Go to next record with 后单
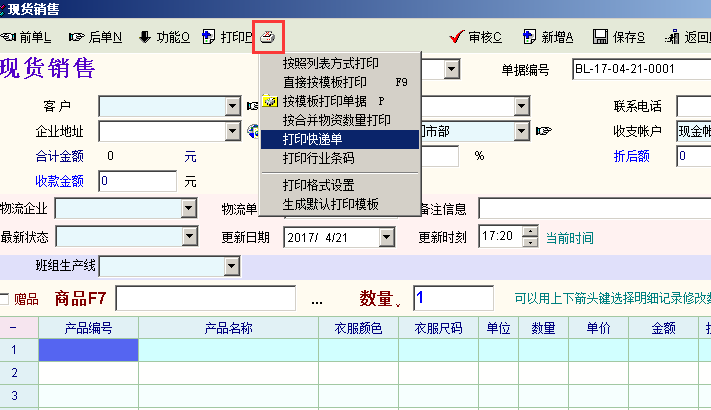 tap(95, 37)
